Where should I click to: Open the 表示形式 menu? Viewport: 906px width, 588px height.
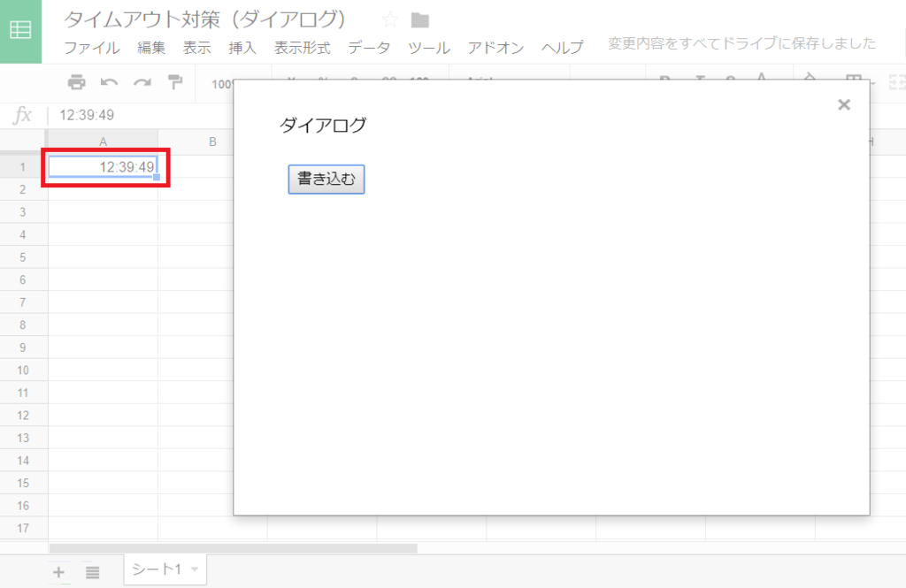(x=303, y=48)
